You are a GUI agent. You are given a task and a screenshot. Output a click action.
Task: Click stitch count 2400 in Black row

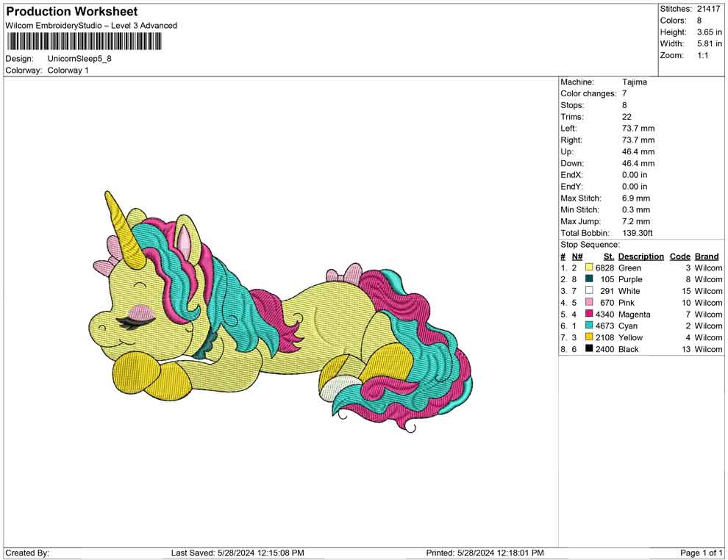tap(605, 349)
